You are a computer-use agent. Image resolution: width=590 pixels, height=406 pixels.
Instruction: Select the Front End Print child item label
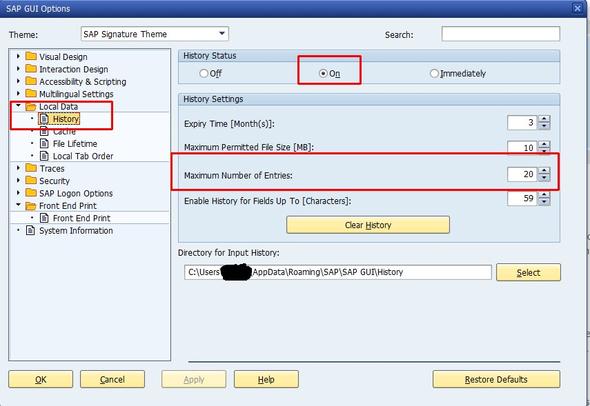[x=82, y=218]
